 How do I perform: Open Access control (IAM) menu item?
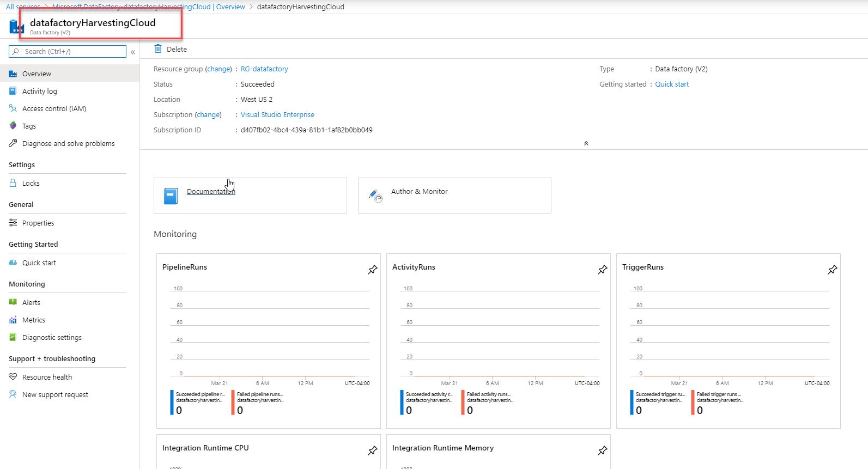click(70, 108)
